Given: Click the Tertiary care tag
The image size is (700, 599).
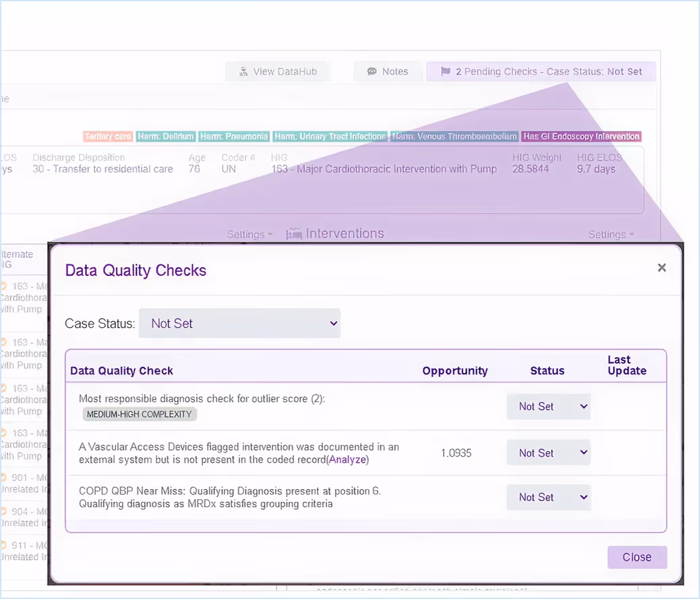Looking at the screenshot, I should coord(108,136).
